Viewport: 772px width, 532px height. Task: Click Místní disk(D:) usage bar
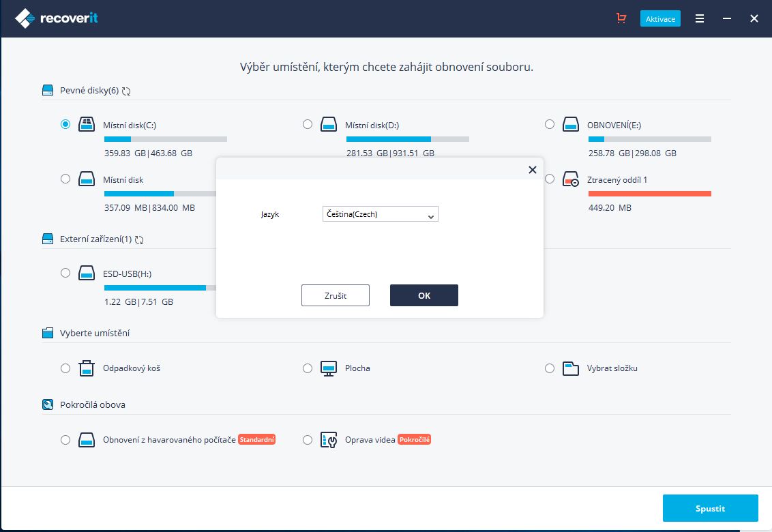pos(408,139)
